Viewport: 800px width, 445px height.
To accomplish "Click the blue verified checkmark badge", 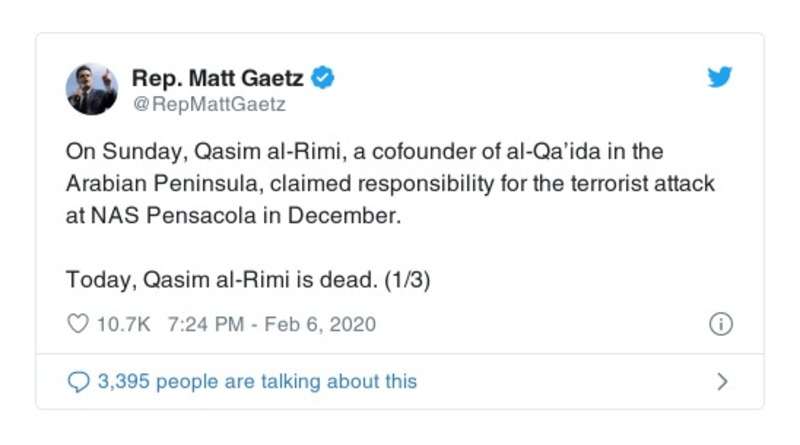I will (x=324, y=77).
